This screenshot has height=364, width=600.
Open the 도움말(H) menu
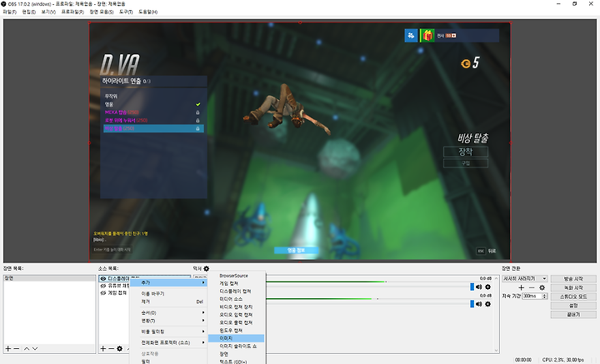[147, 12]
